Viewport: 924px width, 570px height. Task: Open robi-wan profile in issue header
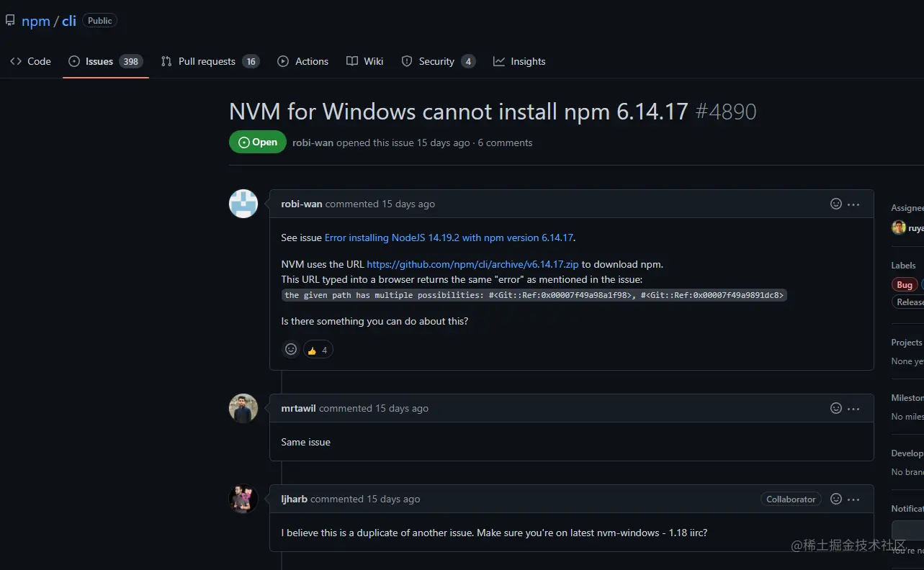click(x=313, y=142)
